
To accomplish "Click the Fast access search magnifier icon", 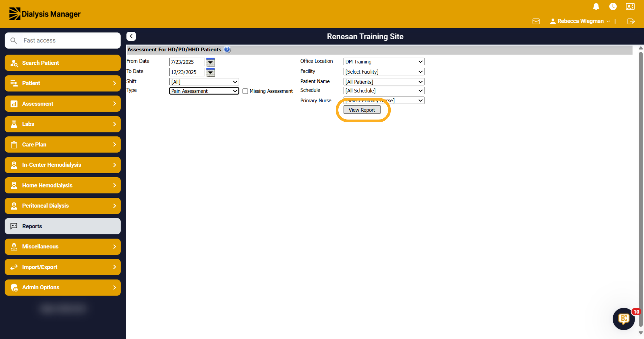I will tap(13, 41).
